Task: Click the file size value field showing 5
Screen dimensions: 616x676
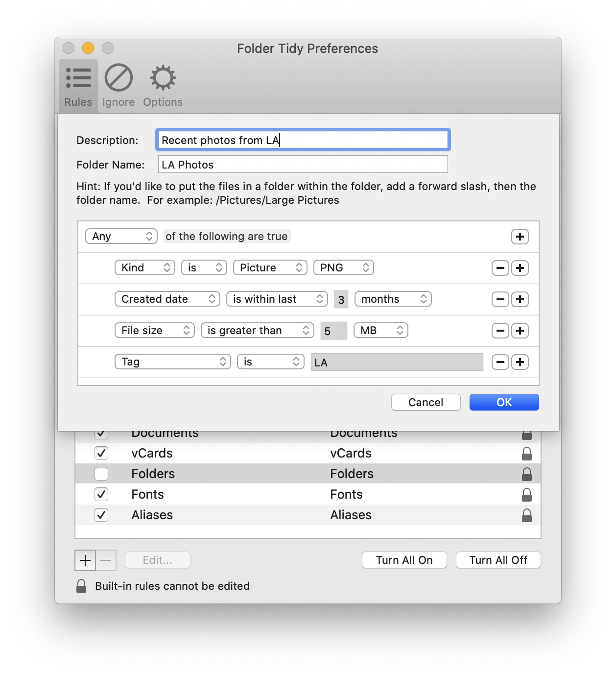Action: click(333, 331)
